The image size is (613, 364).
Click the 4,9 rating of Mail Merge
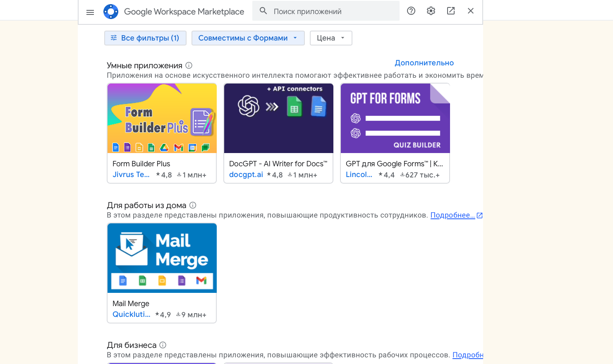pos(163,315)
